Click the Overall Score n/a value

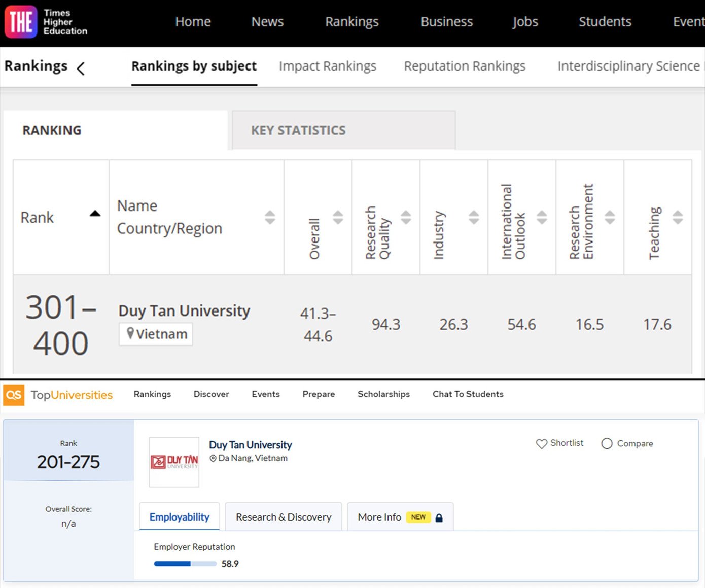tap(68, 524)
